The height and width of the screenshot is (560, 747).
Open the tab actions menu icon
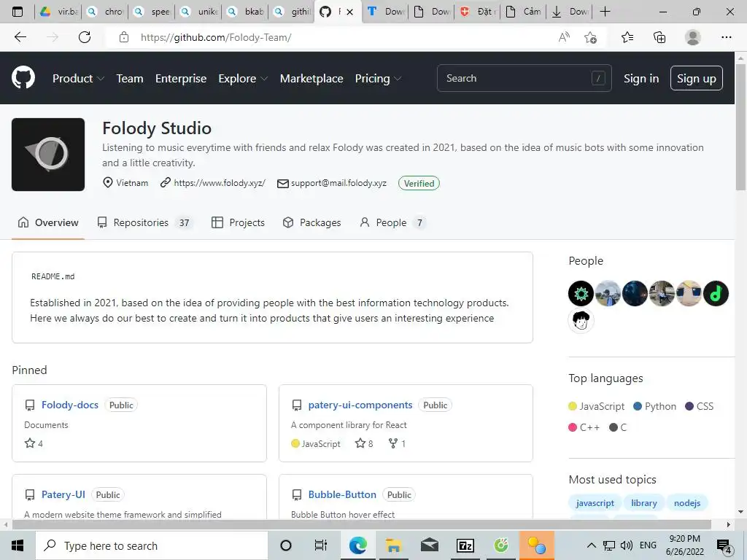point(18,12)
